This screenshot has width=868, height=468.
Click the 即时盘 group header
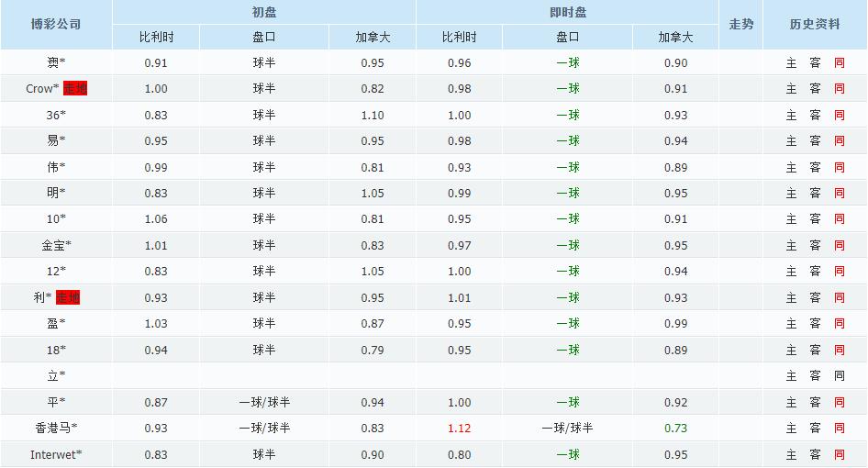coord(567,12)
